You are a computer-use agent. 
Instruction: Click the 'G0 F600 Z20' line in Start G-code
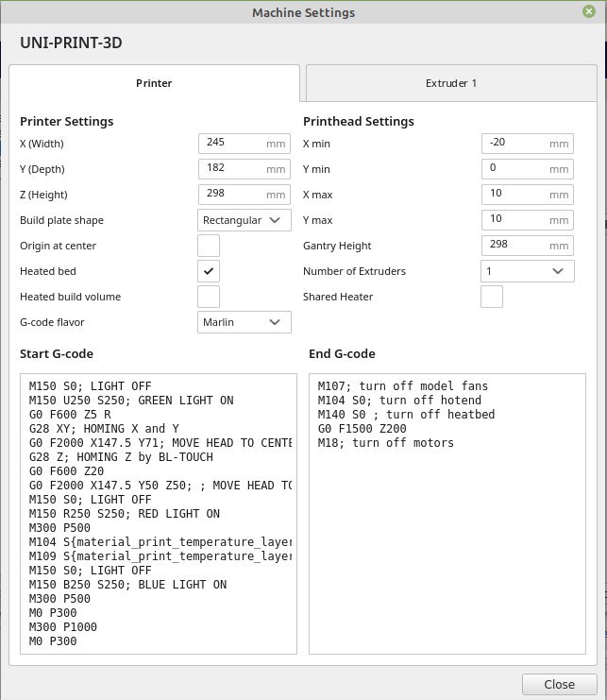pyautogui.click(x=66, y=471)
